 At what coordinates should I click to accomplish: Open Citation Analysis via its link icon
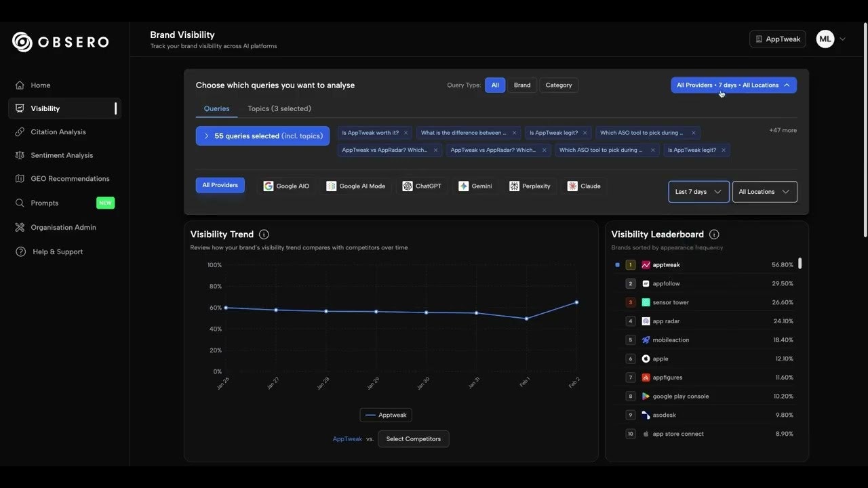[x=20, y=132]
